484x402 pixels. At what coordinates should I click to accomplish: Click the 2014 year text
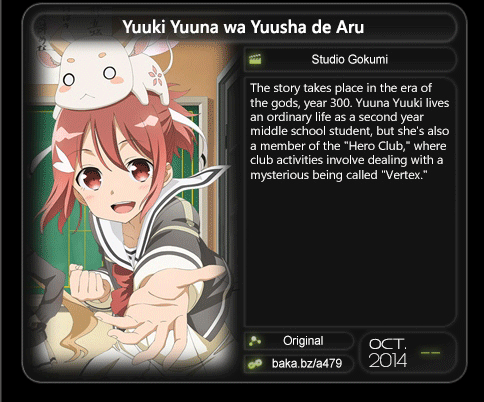click(388, 360)
